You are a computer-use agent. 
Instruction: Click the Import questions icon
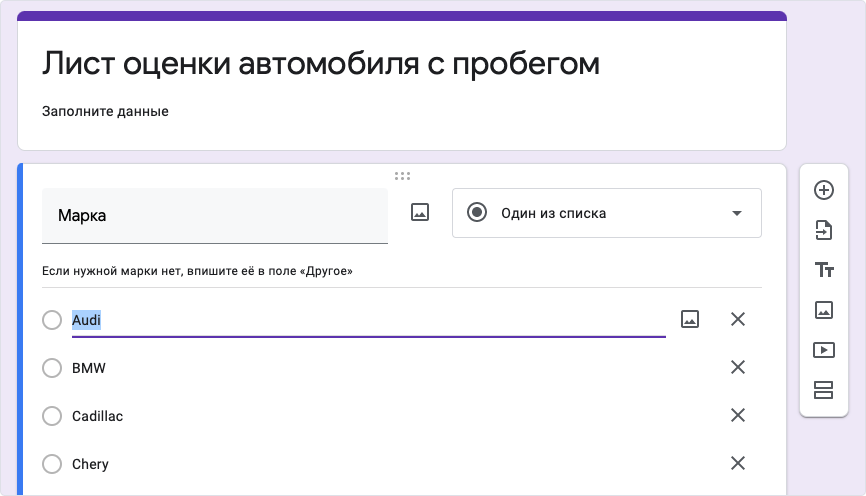coord(823,230)
